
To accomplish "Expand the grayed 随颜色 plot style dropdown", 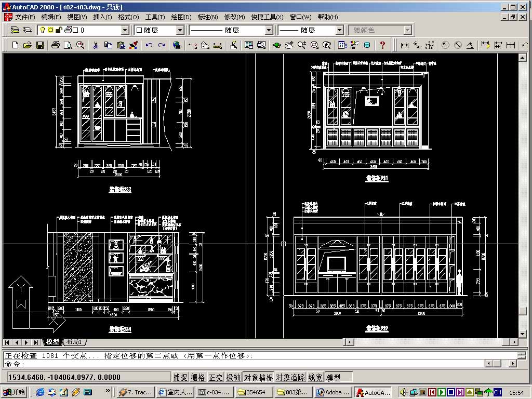I will pyautogui.click(x=407, y=30).
